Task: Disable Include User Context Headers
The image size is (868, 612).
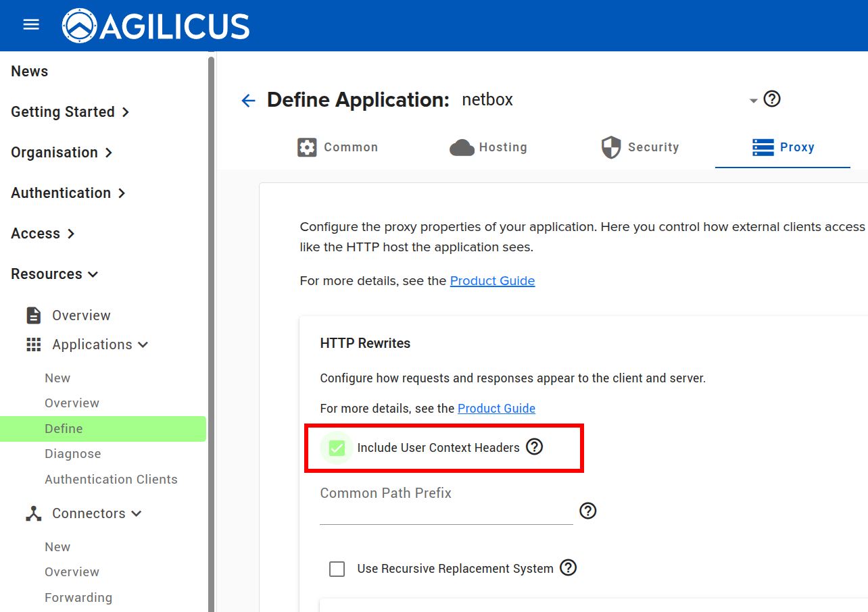Action: tap(337, 447)
